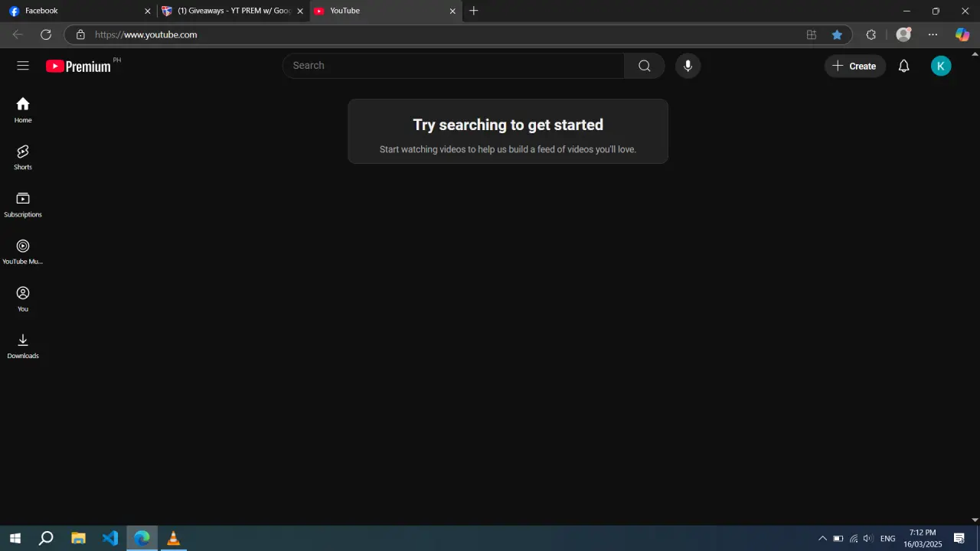Click the browser refresh button

point(46,34)
